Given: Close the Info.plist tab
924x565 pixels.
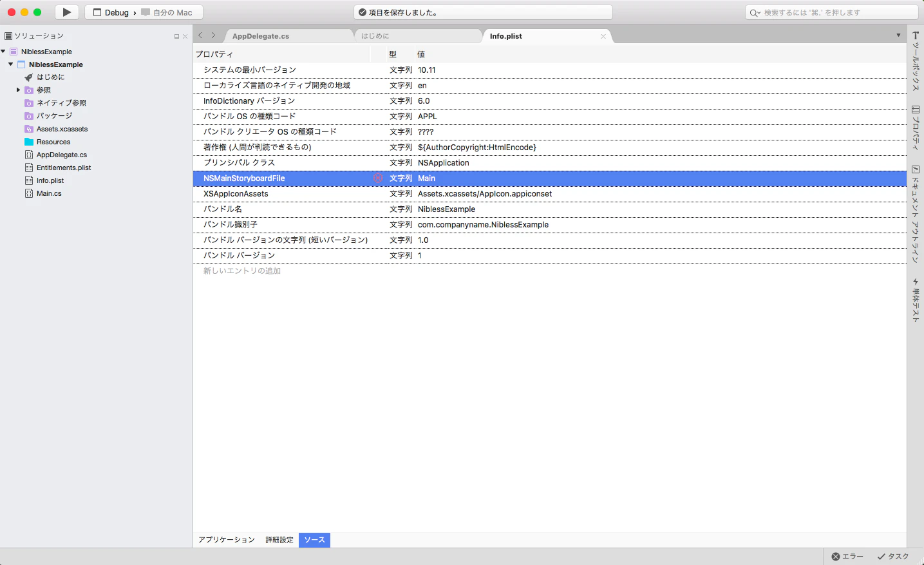Looking at the screenshot, I should click(x=603, y=36).
